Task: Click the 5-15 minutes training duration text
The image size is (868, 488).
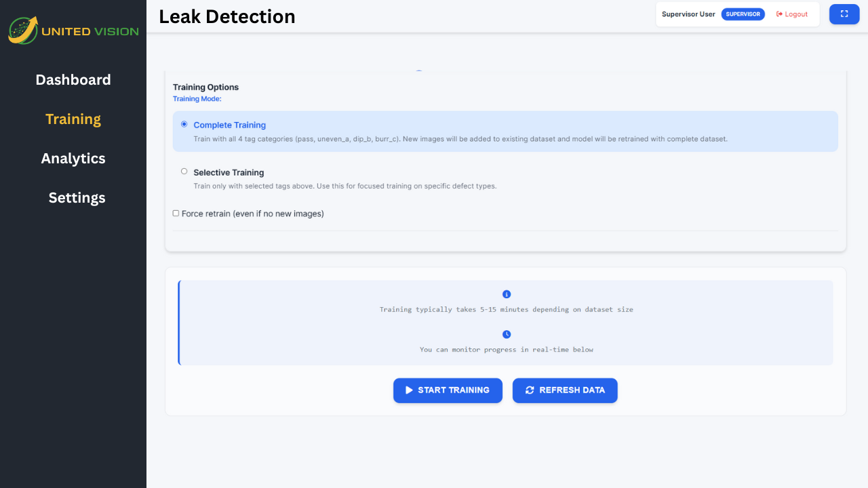Action: pos(506,310)
